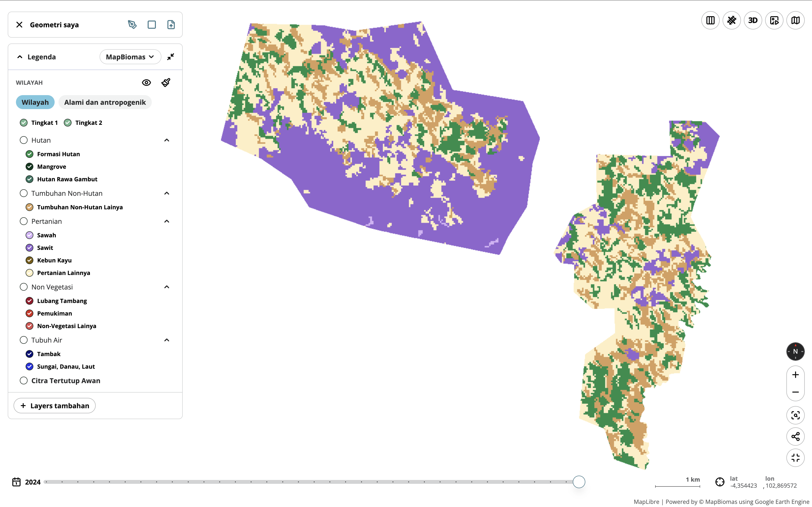Uncheck the Mangrove class

29,167
